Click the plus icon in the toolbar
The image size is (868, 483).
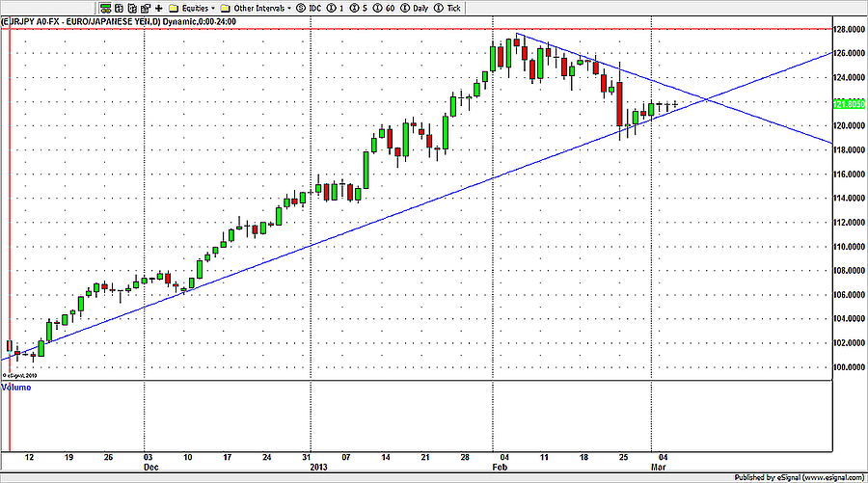point(159,8)
